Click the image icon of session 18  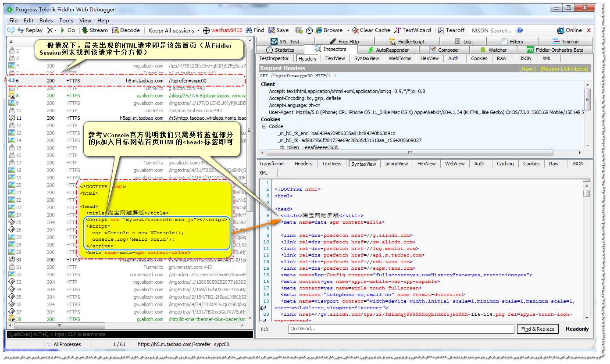[x=12, y=170]
